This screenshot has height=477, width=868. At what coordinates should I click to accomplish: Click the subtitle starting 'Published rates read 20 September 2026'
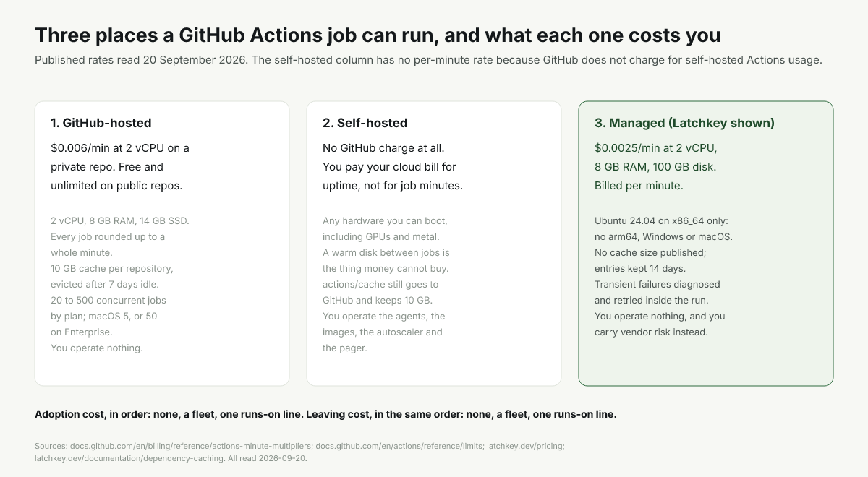pos(428,60)
